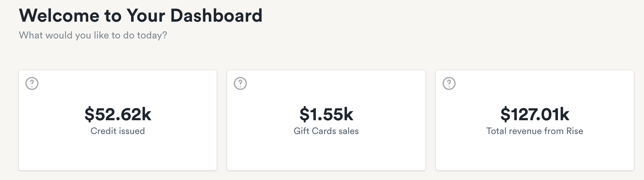Click the word "issued" under $52.62k
644x180 pixels.
(131, 131)
